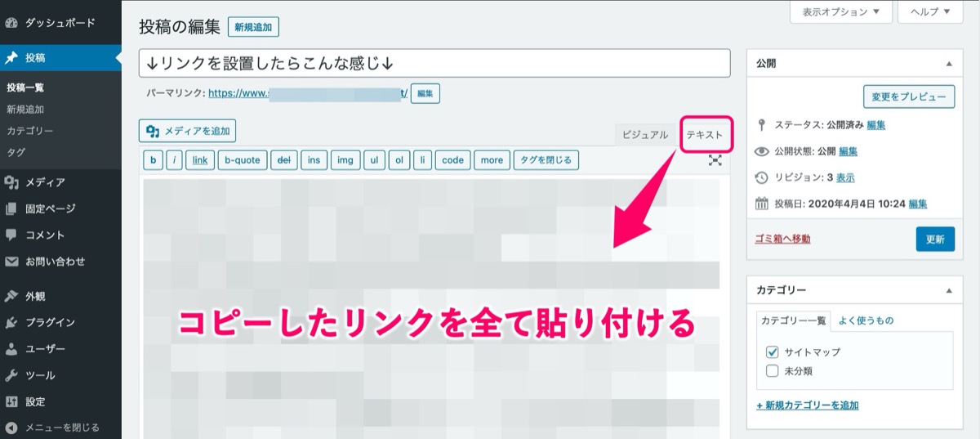Click the paintbrush icon beside 外観

point(11,296)
